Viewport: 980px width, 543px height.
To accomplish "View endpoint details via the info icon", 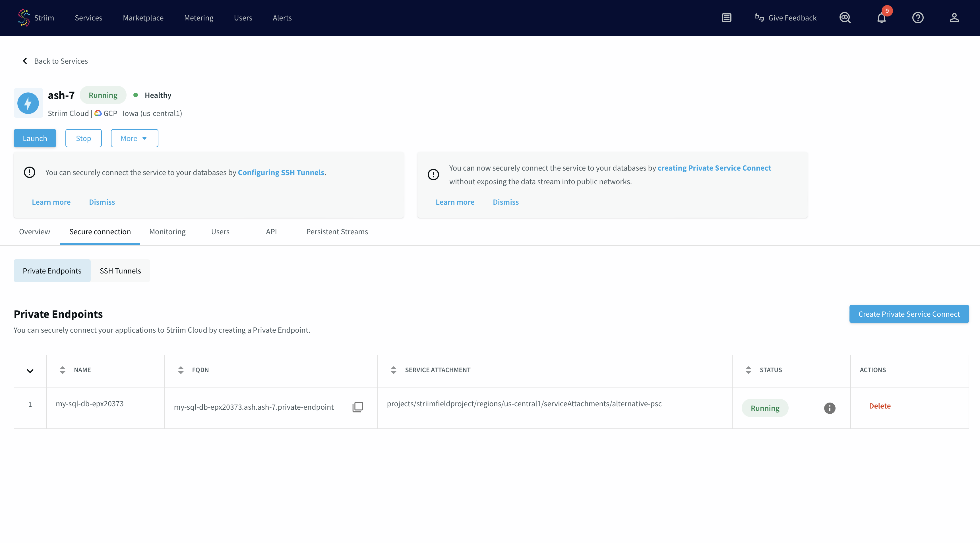I will (x=830, y=408).
